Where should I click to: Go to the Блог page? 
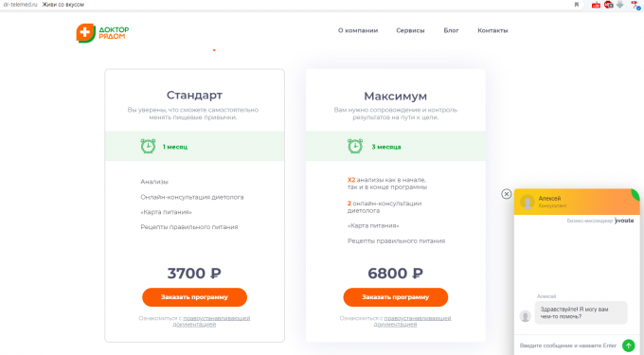[451, 30]
